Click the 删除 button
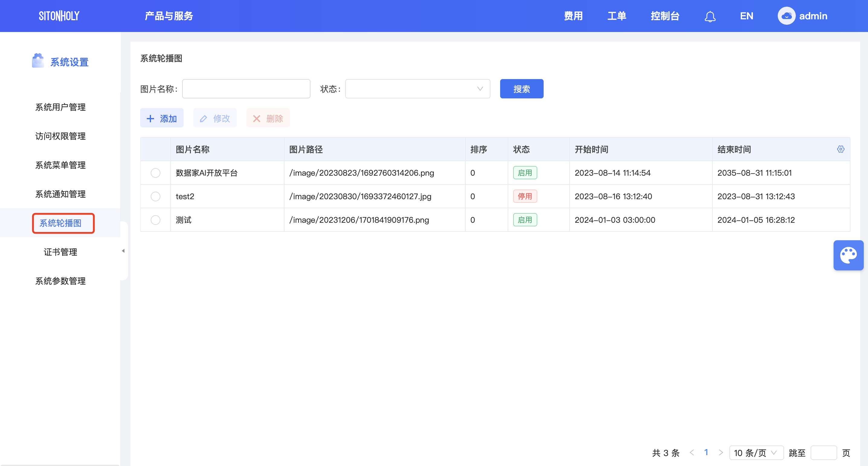 coord(268,118)
